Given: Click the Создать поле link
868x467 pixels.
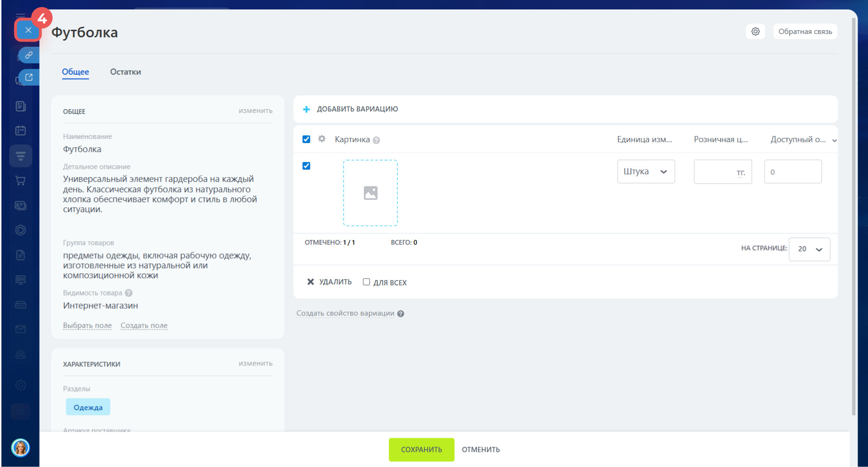Looking at the screenshot, I should (x=144, y=325).
